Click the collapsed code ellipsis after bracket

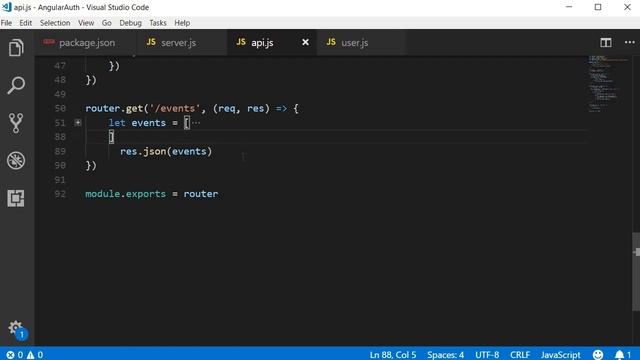196,123
